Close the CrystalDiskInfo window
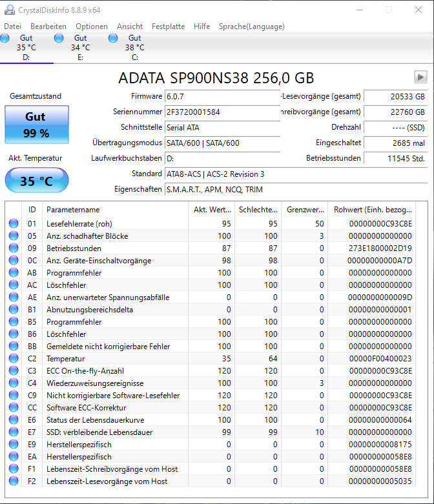Viewport: 434px width, 504px height. coord(418,10)
